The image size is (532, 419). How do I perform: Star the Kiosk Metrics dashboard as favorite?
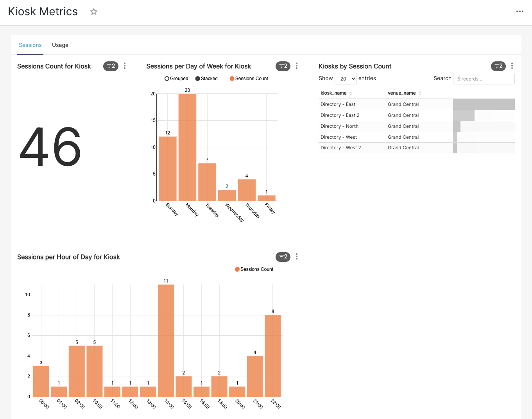[x=94, y=12]
